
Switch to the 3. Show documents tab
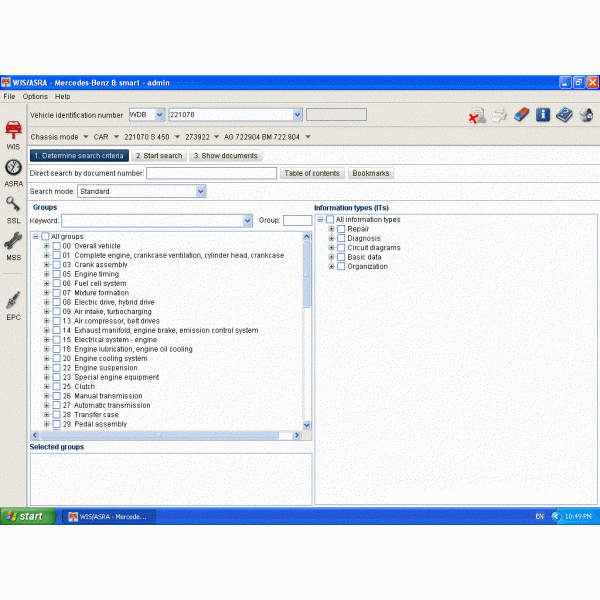coord(226,156)
